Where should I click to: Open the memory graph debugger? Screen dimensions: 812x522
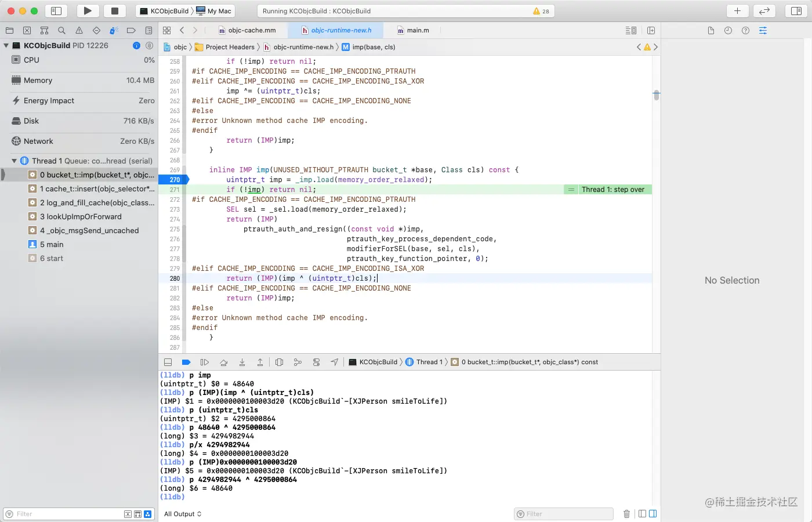tap(298, 362)
